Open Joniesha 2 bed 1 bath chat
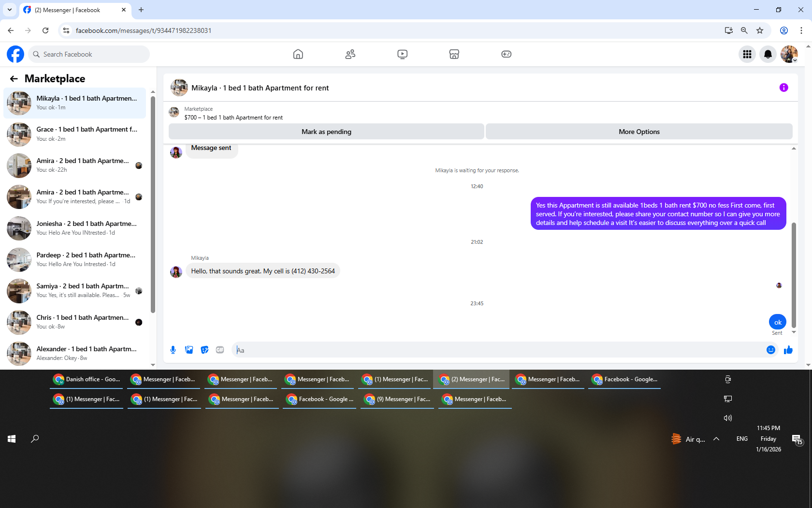 (74, 228)
